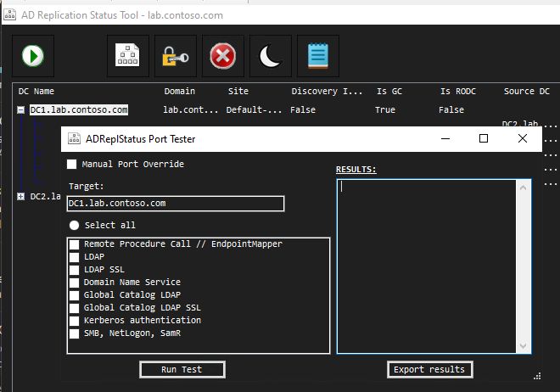Image resolution: width=560 pixels, height=392 pixels.
Task: Click the results scrollbar up arrow
Action: pos(524,188)
